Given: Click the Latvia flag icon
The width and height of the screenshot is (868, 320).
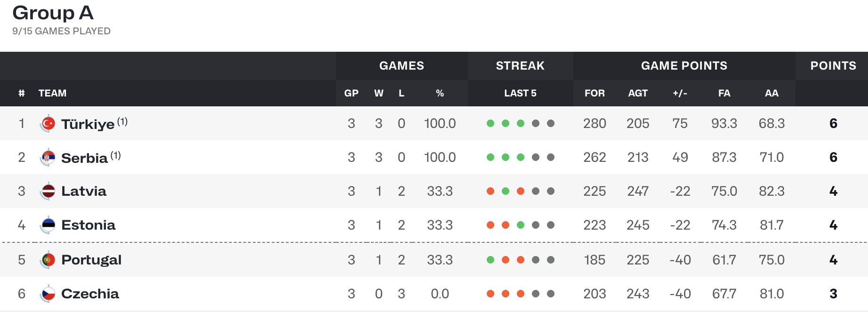Looking at the screenshot, I should pos(48,191).
